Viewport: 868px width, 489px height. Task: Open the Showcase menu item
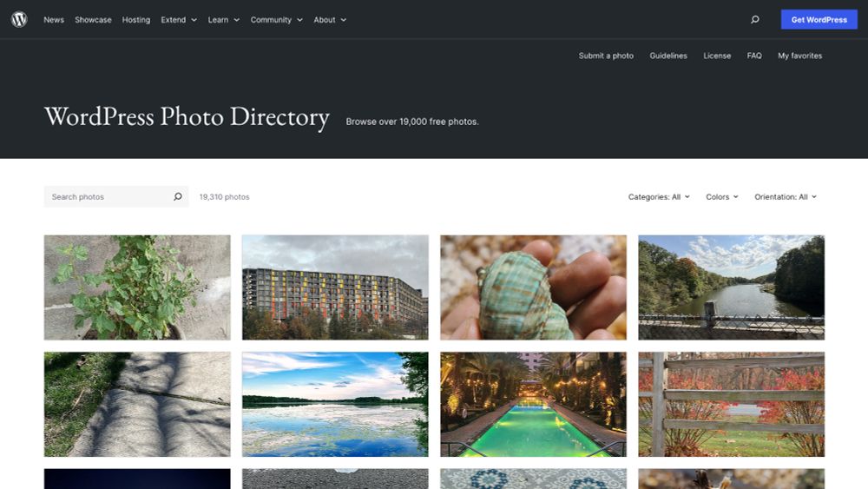click(x=93, y=19)
